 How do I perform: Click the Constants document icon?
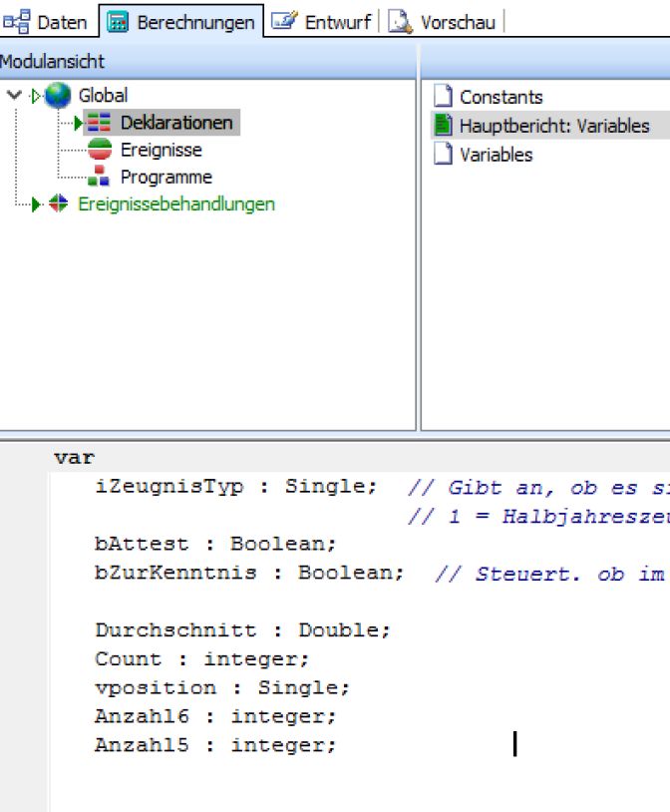pos(443,97)
